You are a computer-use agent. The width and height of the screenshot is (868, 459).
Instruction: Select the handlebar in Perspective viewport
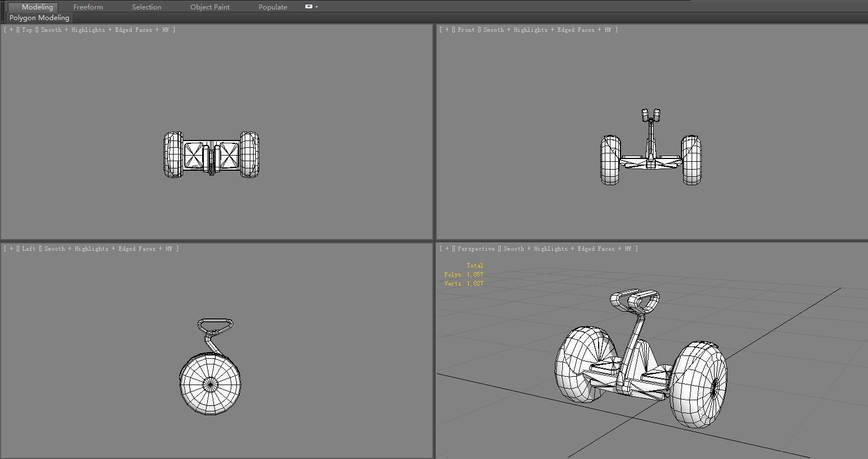pos(634,301)
